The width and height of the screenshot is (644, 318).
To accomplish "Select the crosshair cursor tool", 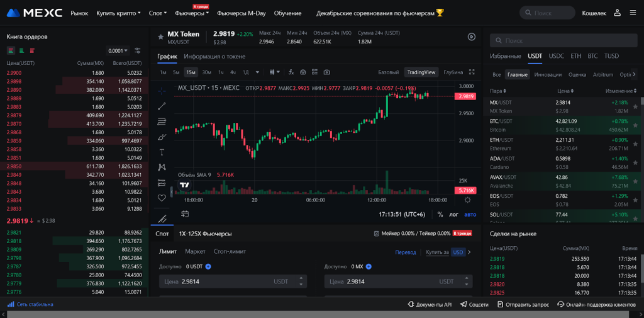I will [162, 91].
